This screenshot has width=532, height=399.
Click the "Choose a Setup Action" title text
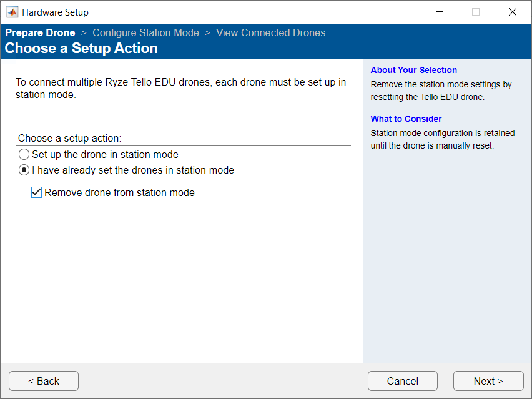[82, 49]
